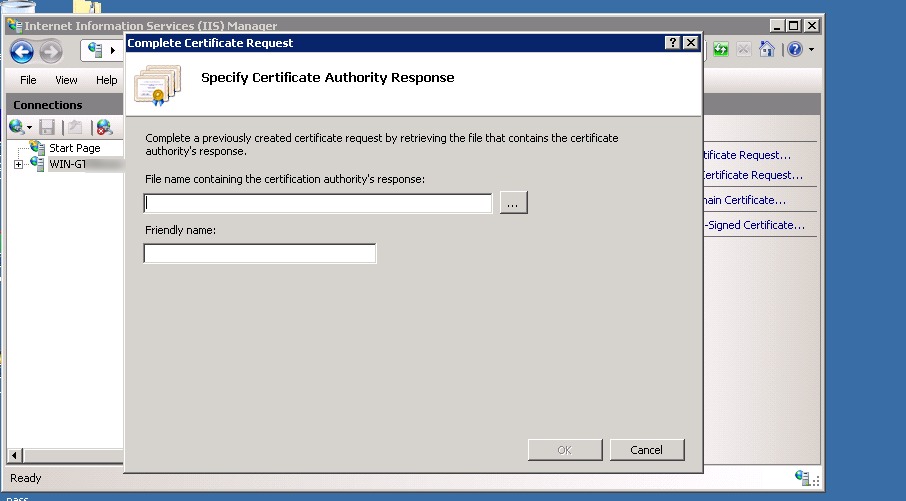This screenshot has width=906, height=501.
Task: Click the Up folder icon in Connections toolbar
Action: [x=75, y=127]
